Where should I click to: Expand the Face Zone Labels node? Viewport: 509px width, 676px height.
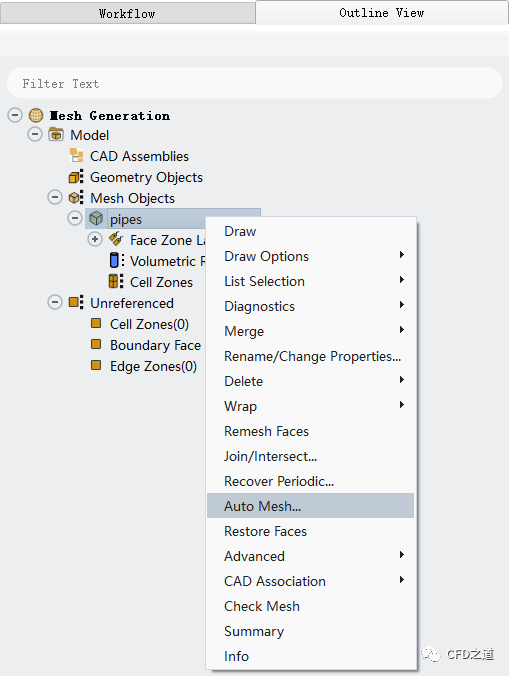coord(95,239)
